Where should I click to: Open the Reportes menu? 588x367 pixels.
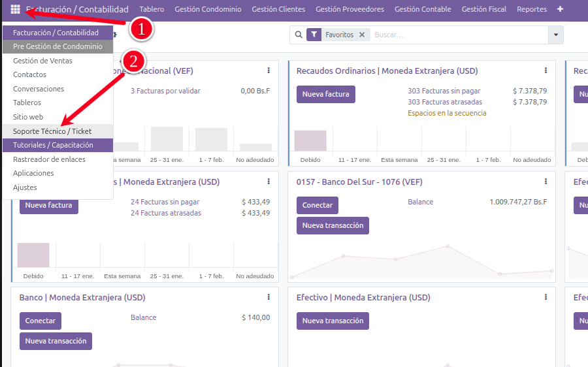pos(532,9)
